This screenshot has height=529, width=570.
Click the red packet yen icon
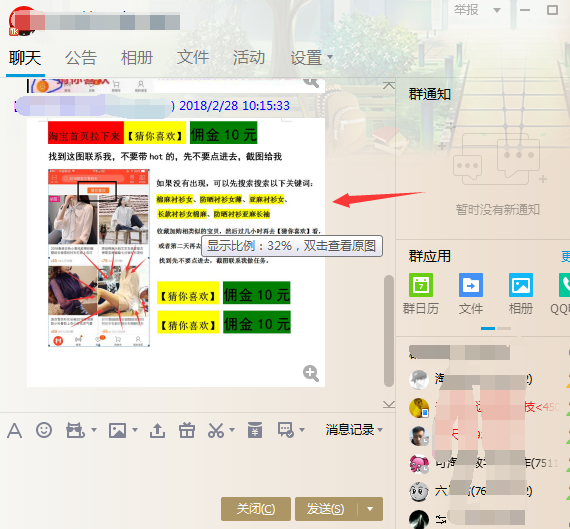(255, 430)
